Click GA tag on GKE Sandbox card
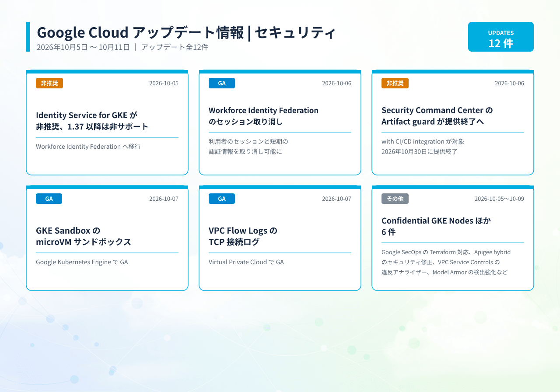Viewport: 560px width, 392px height. coord(49,199)
